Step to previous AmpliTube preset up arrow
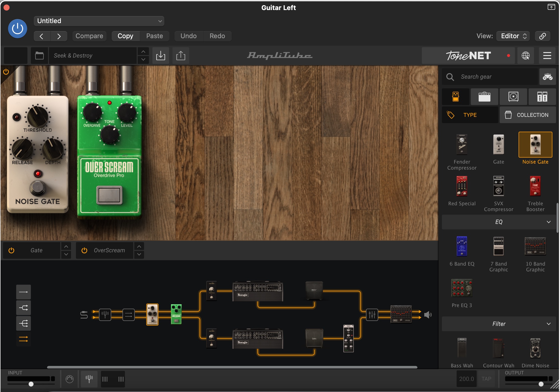 pyautogui.click(x=143, y=52)
